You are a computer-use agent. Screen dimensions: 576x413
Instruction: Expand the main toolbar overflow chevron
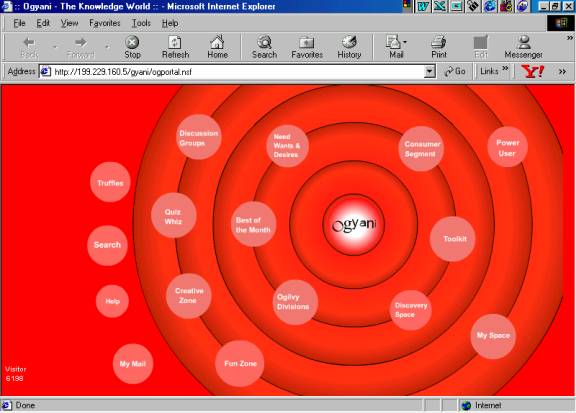(x=570, y=38)
